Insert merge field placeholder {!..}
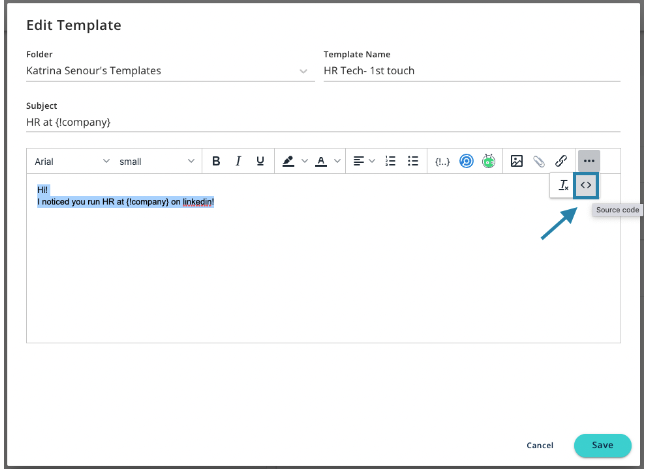 click(442, 161)
